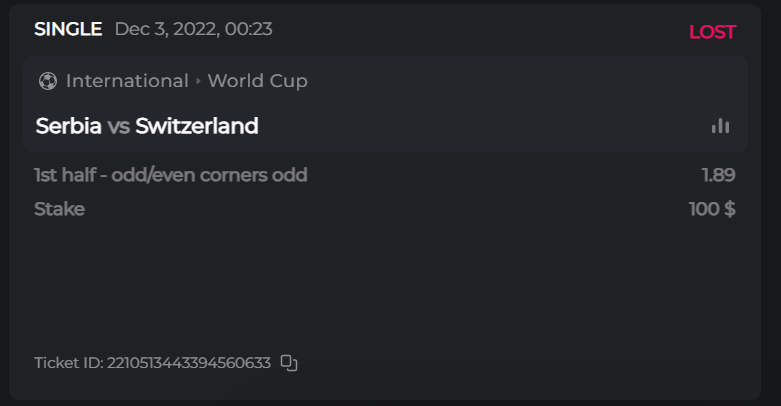Select the Switzerland team name
This screenshot has width=781, height=406.
[197, 126]
